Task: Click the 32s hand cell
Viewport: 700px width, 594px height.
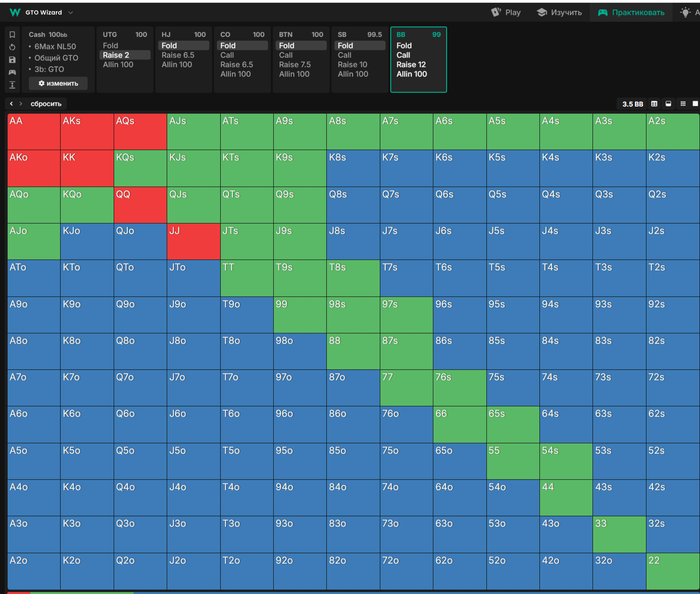Action: click(673, 535)
